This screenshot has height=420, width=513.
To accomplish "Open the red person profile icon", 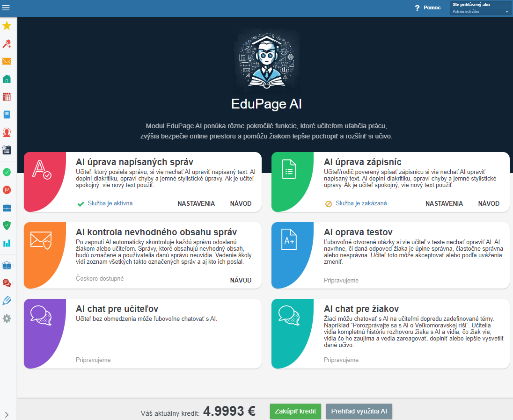I will [x=7, y=132].
